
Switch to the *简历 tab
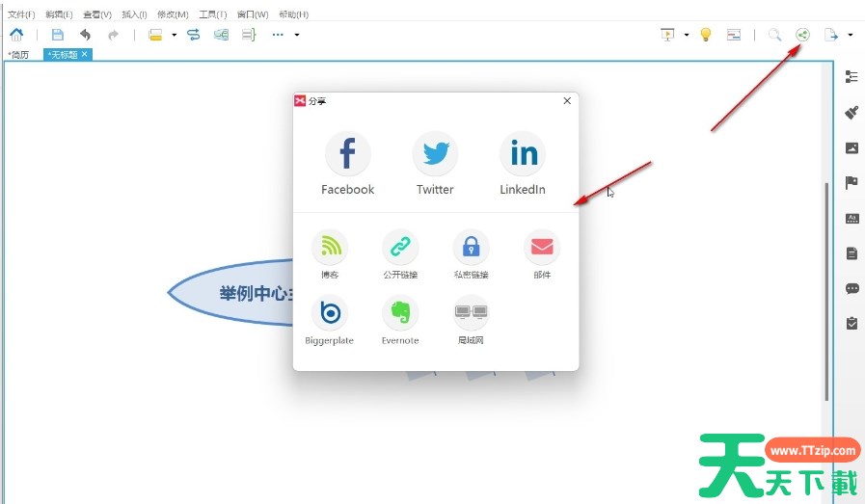point(19,55)
